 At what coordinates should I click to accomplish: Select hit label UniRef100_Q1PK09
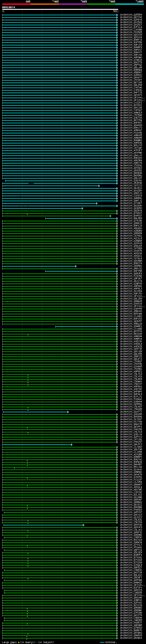131,243
